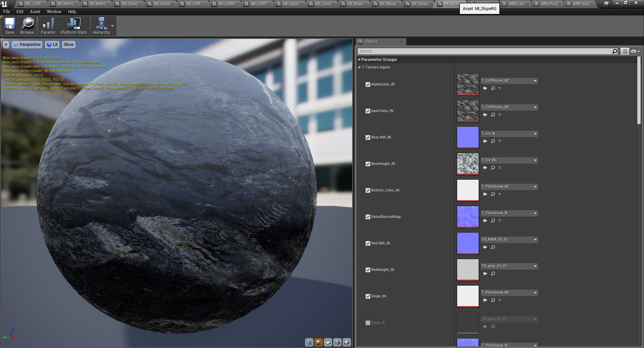Close the Details panel tab
This screenshot has width=644, height=348.
click(402, 42)
